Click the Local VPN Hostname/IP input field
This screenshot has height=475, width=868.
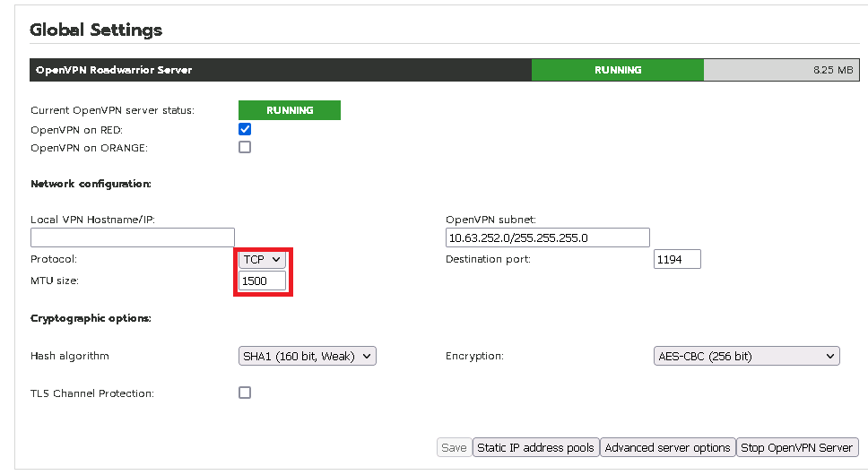coord(133,237)
